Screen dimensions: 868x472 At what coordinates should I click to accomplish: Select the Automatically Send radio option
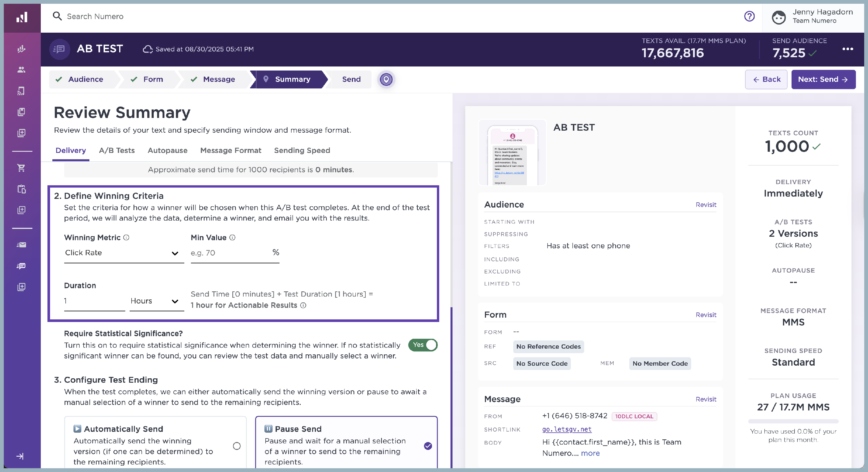coord(237,446)
